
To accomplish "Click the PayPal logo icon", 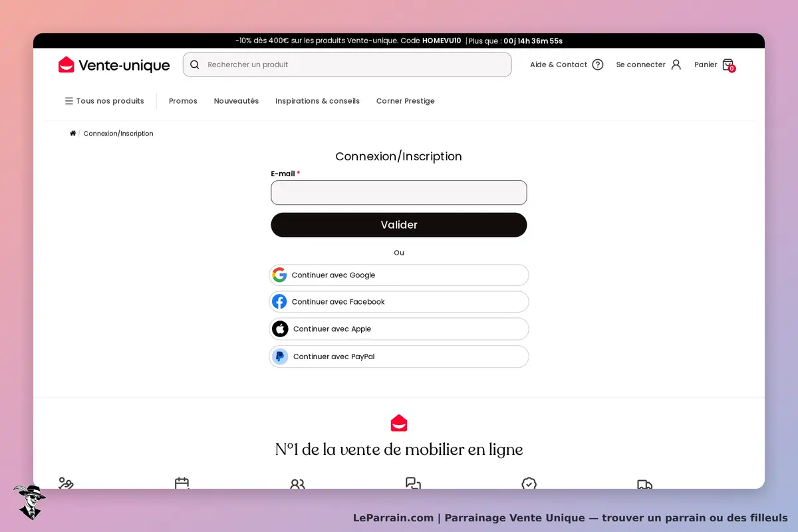I will (280, 356).
